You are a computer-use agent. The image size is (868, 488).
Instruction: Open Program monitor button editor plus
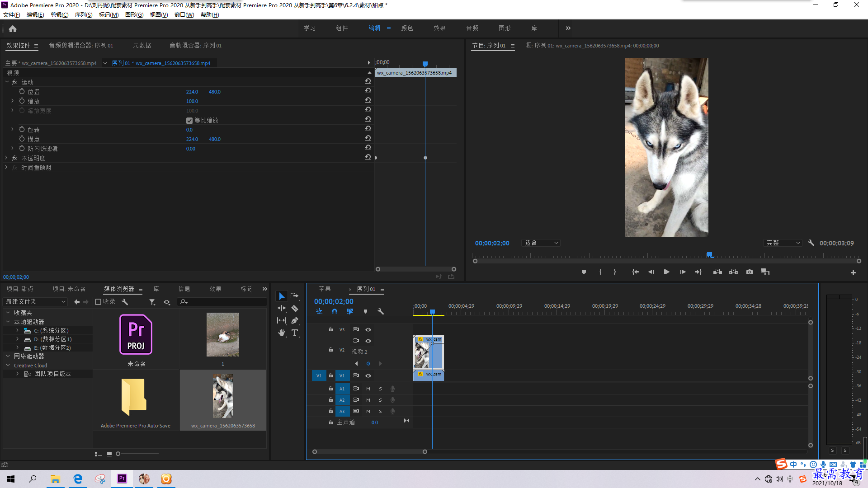coord(853,272)
